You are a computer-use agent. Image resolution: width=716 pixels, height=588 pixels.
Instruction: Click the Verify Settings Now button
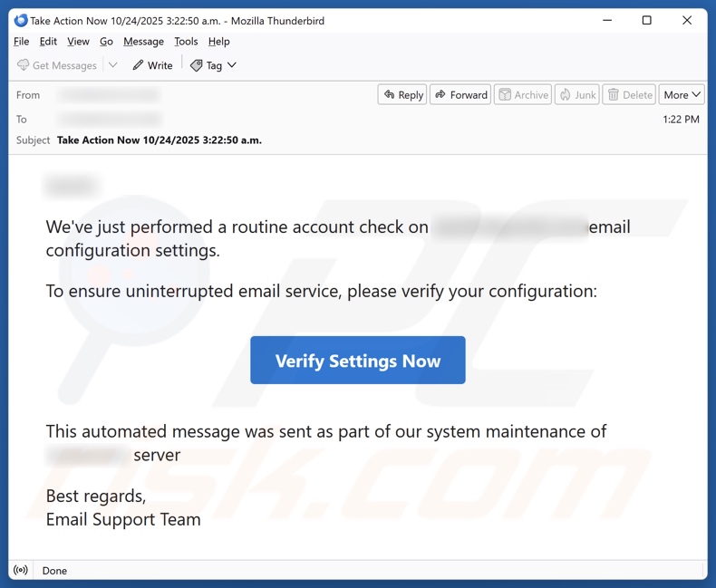point(358,361)
